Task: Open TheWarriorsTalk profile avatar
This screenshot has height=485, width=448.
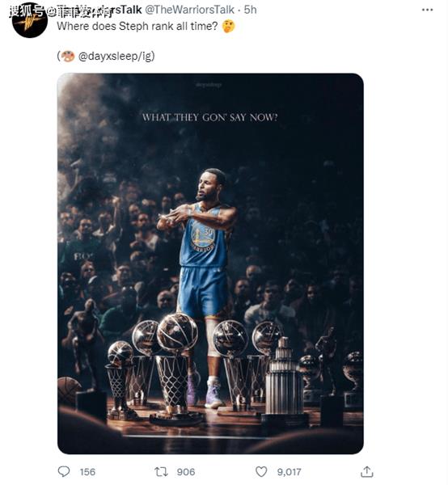Action: 30,23
